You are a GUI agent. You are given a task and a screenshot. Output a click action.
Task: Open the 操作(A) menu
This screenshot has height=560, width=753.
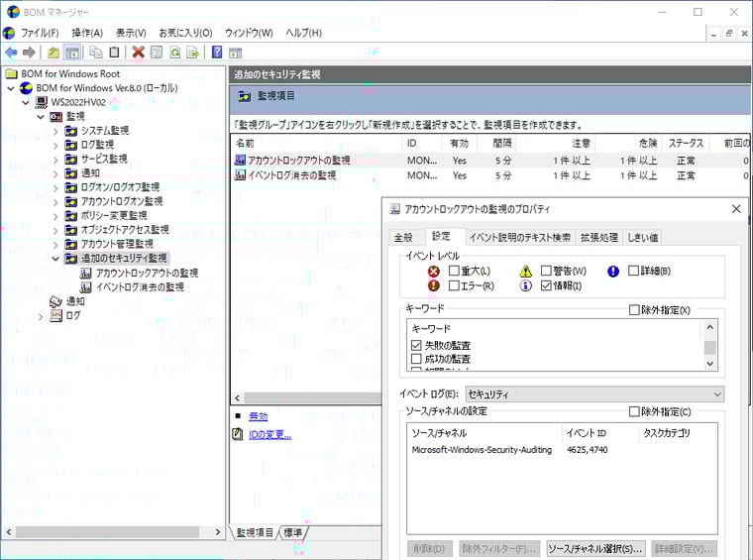coord(87,33)
